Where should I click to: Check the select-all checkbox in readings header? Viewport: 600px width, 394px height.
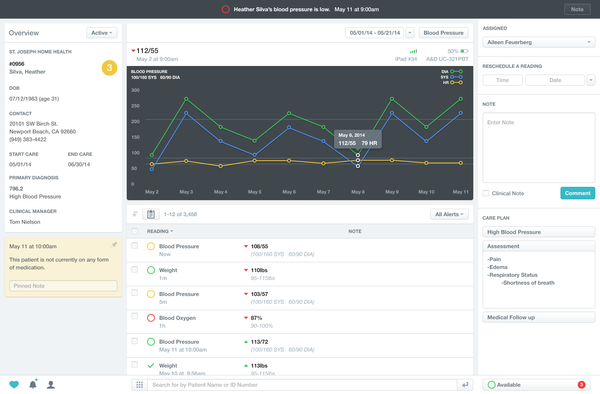pos(134,231)
